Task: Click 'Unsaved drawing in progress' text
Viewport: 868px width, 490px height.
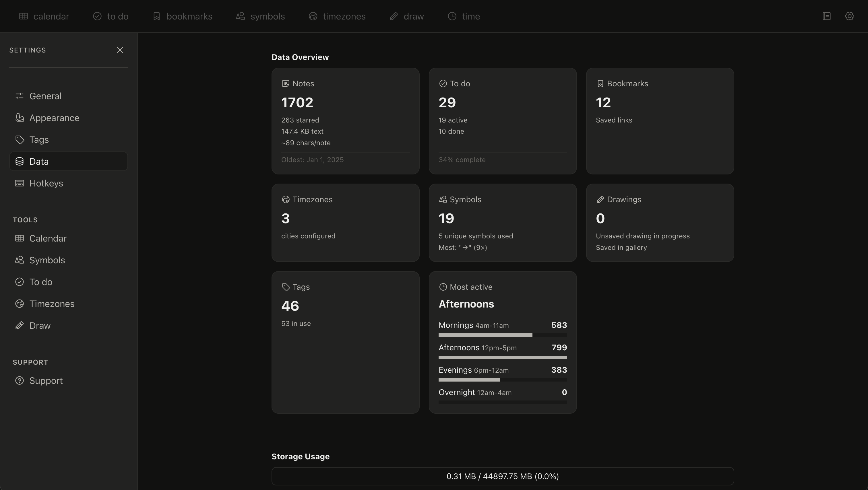Action: coord(643,236)
